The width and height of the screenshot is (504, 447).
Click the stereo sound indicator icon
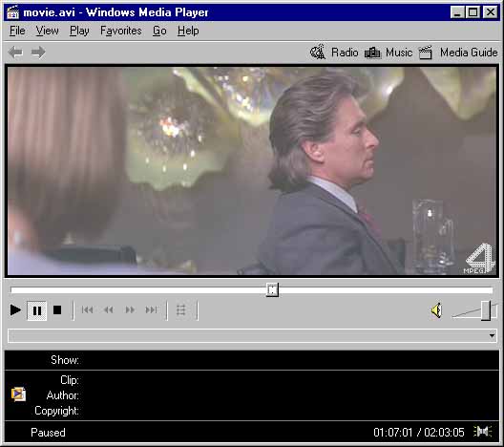pyautogui.click(x=483, y=432)
